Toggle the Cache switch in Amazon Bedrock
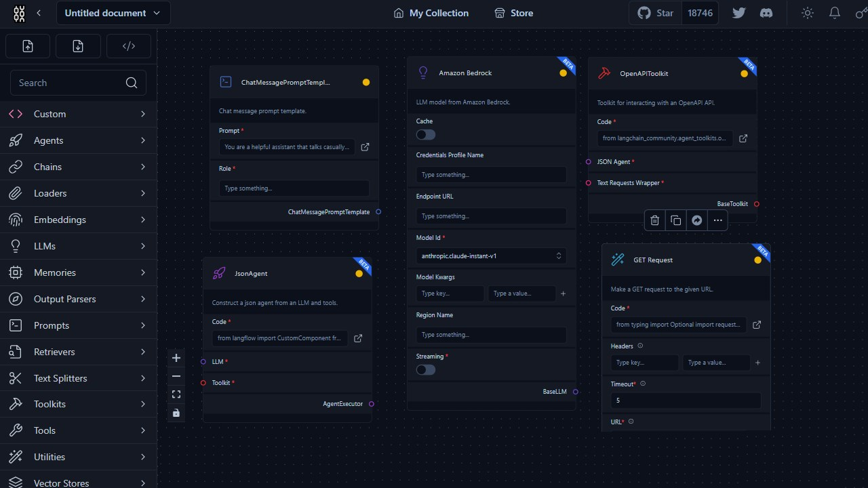Screen dimensions: 868x488 click(426, 135)
